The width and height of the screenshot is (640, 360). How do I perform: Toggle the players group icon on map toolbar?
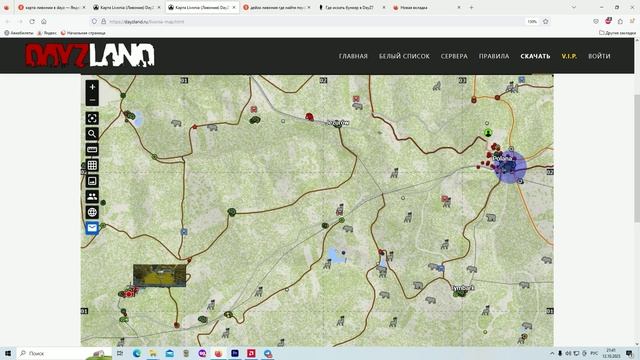tap(92, 196)
